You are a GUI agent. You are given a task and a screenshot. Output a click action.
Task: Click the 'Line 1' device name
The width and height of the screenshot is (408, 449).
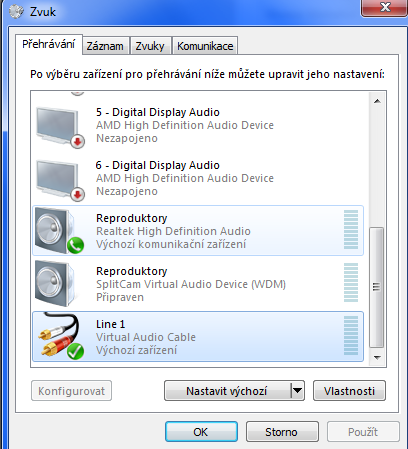coord(111,324)
